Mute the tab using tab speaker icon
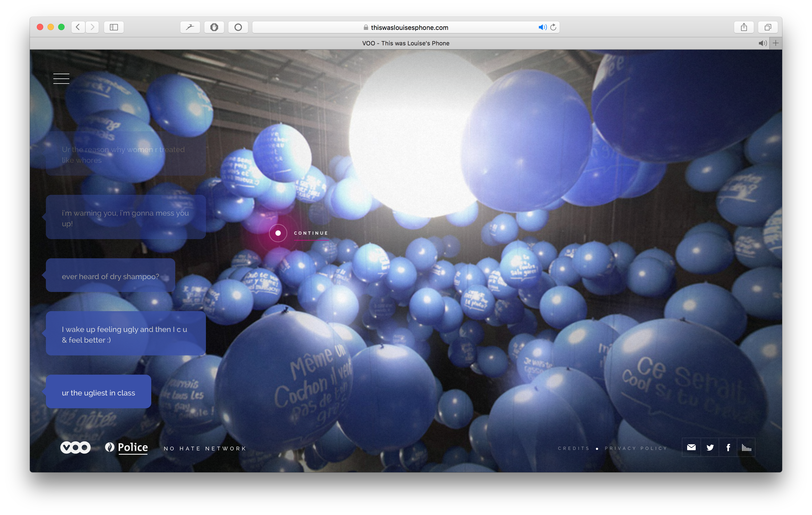Screen dimensions: 812x515 point(762,43)
